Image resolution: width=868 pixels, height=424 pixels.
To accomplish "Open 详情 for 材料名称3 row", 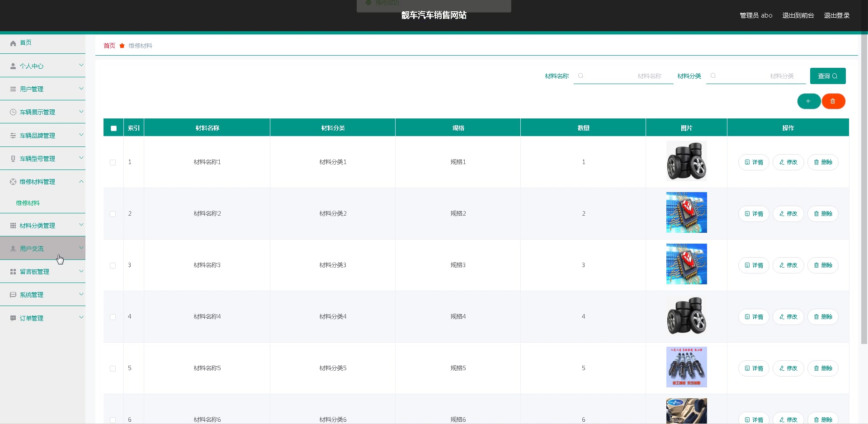I will (754, 265).
